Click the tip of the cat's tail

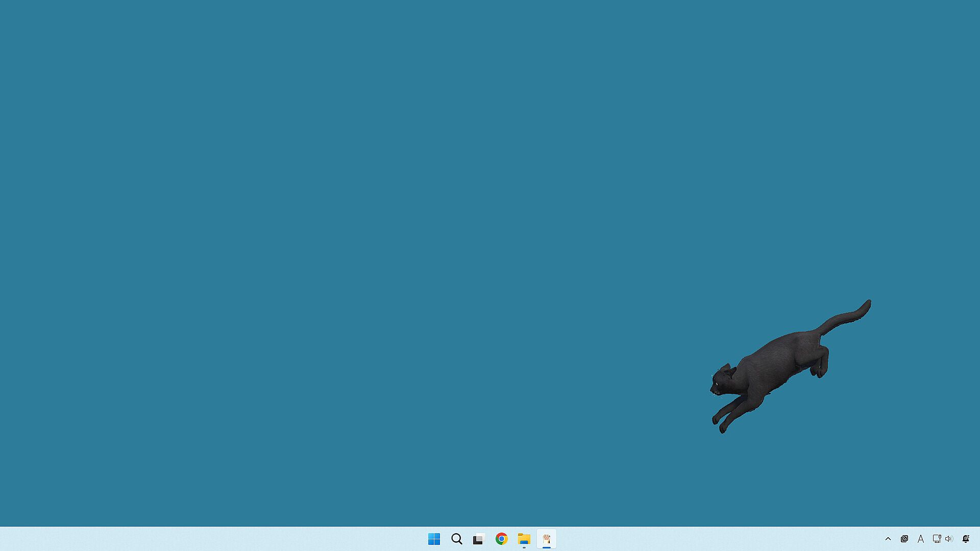coord(868,304)
